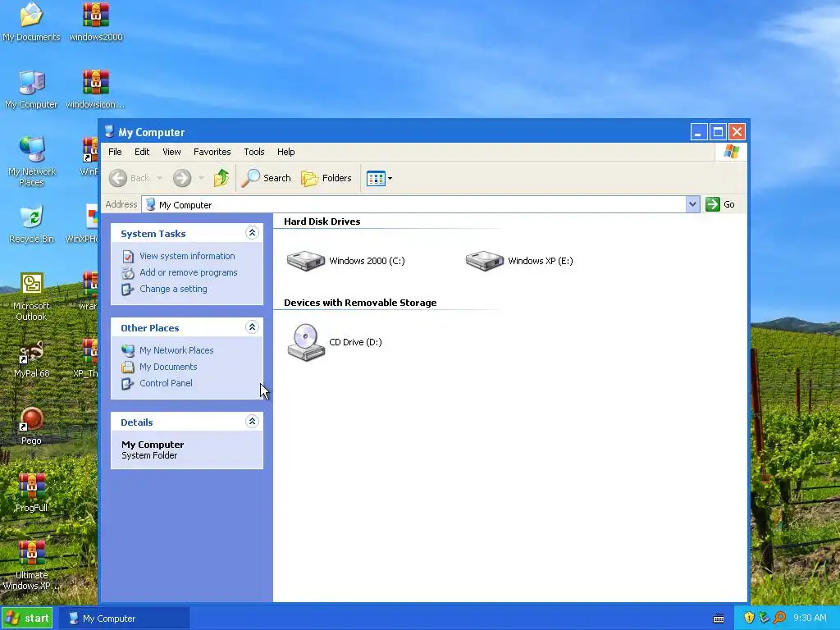
Task: Click Change a setting link
Action: click(173, 289)
